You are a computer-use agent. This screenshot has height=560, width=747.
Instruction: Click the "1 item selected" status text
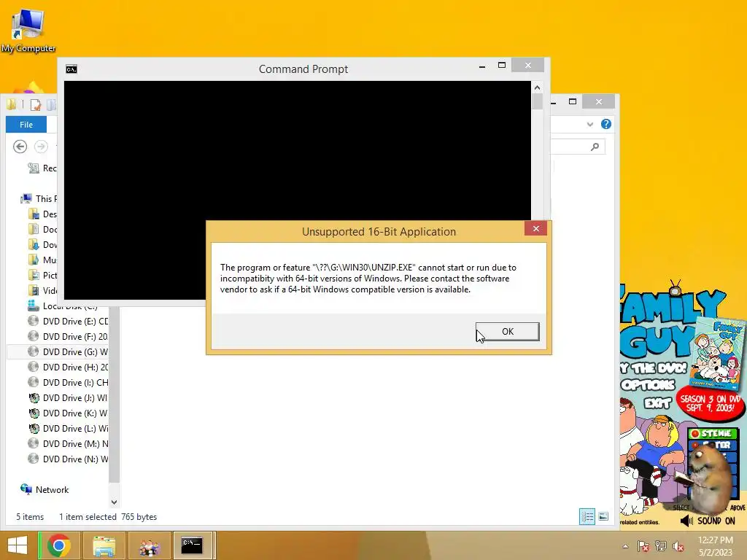point(88,517)
